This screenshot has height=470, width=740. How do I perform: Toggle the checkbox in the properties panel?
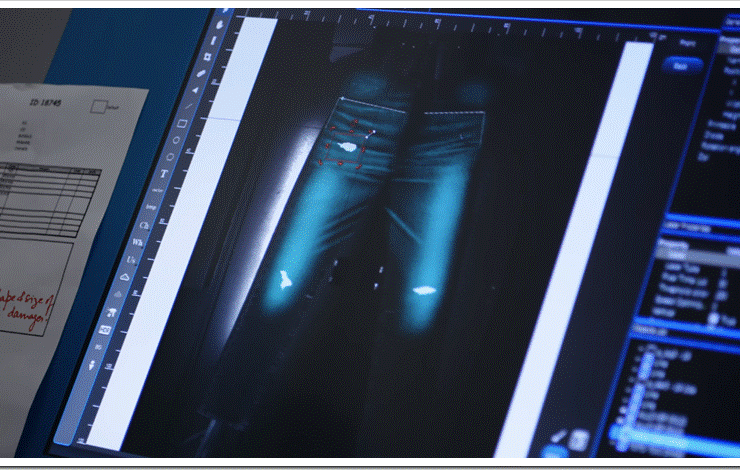pyautogui.click(x=714, y=320)
